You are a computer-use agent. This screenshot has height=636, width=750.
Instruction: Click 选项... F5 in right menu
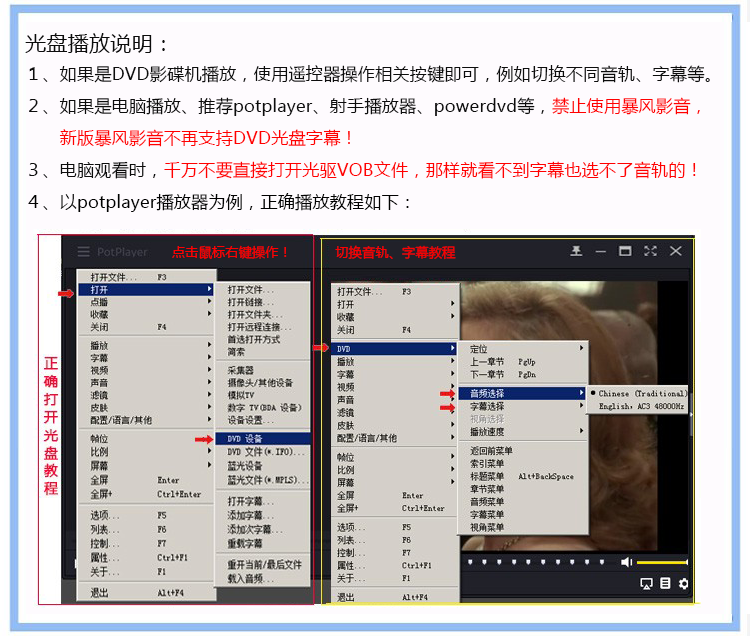click(395, 527)
